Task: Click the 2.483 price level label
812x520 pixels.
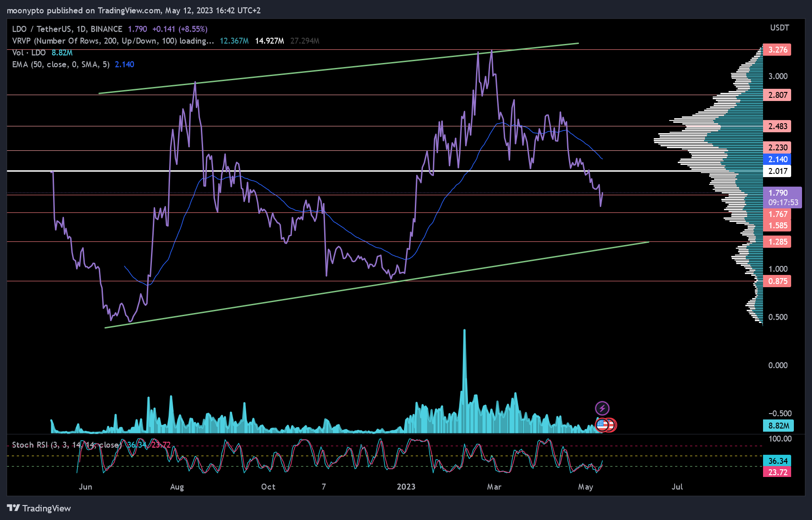Action: click(777, 126)
